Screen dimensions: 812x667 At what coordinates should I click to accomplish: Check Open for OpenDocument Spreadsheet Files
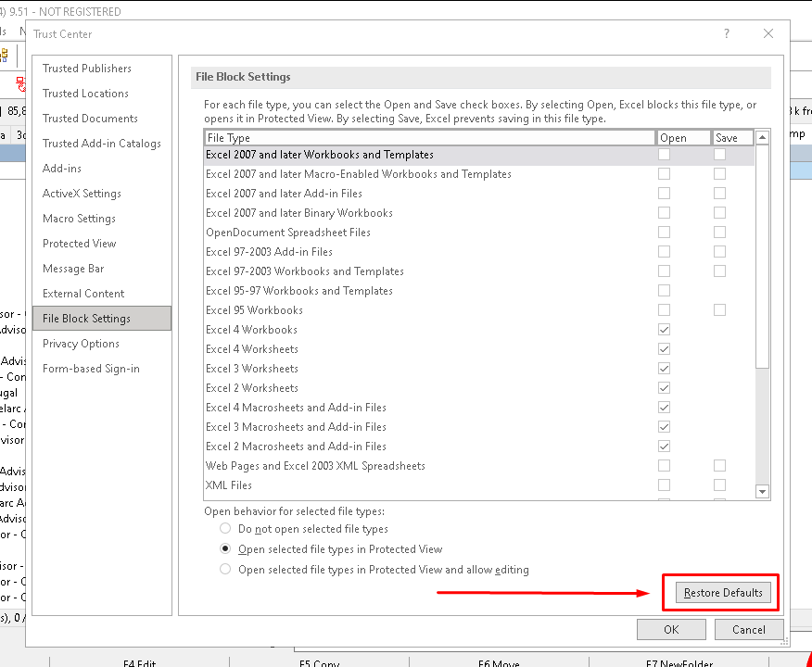pyautogui.click(x=664, y=233)
